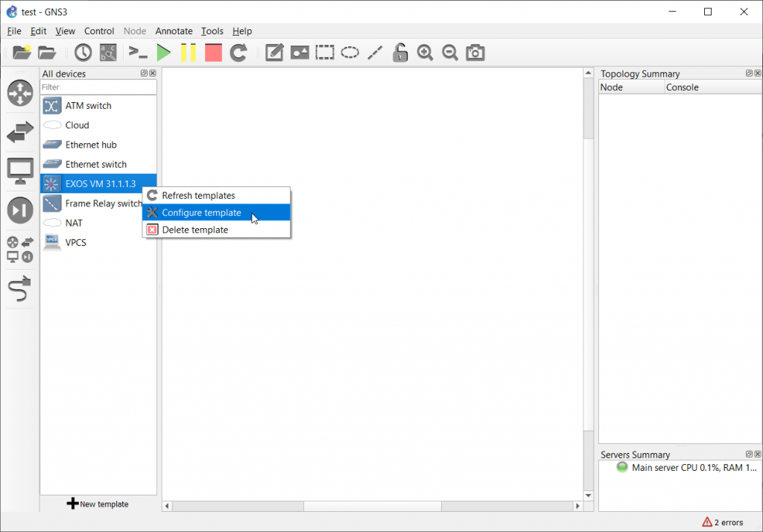Image resolution: width=763 pixels, height=532 pixels.
Task: Open the Control menu
Action: click(x=99, y=31)
